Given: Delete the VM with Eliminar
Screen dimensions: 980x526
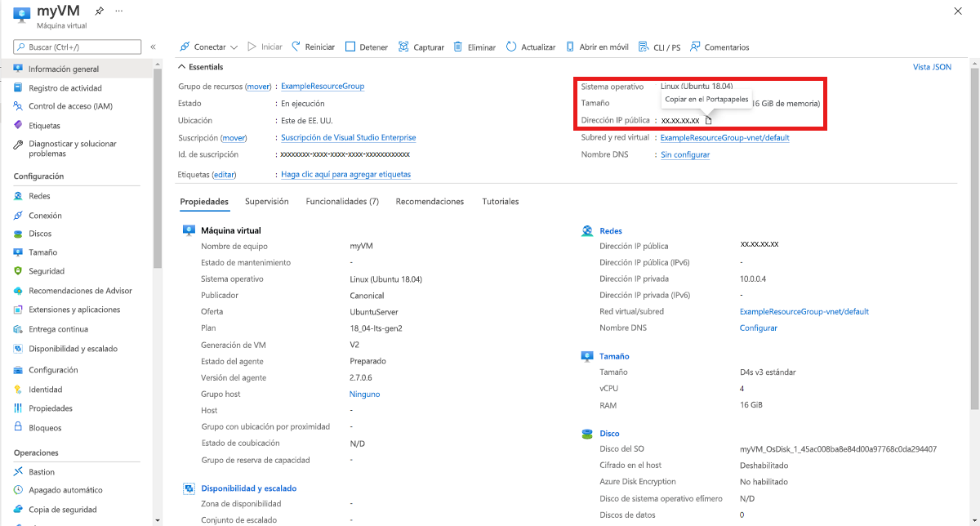Looking at the screenshot, I should 474,47.
